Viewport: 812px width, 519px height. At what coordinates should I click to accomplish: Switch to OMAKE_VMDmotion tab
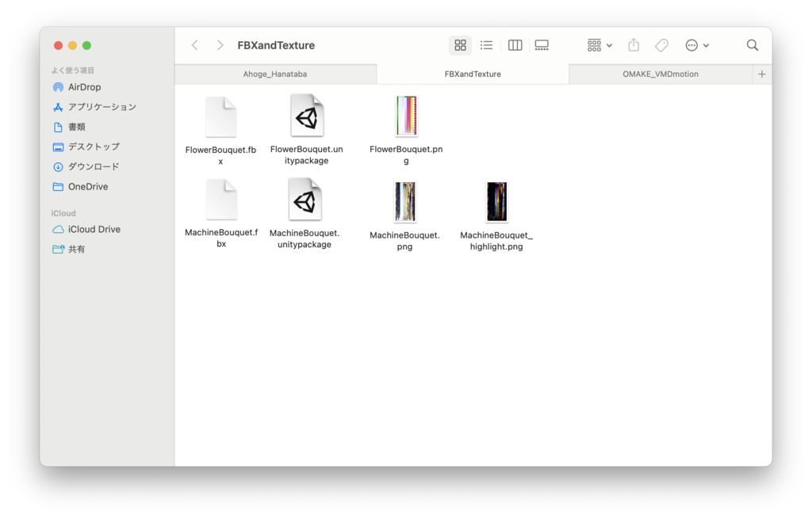661,74
